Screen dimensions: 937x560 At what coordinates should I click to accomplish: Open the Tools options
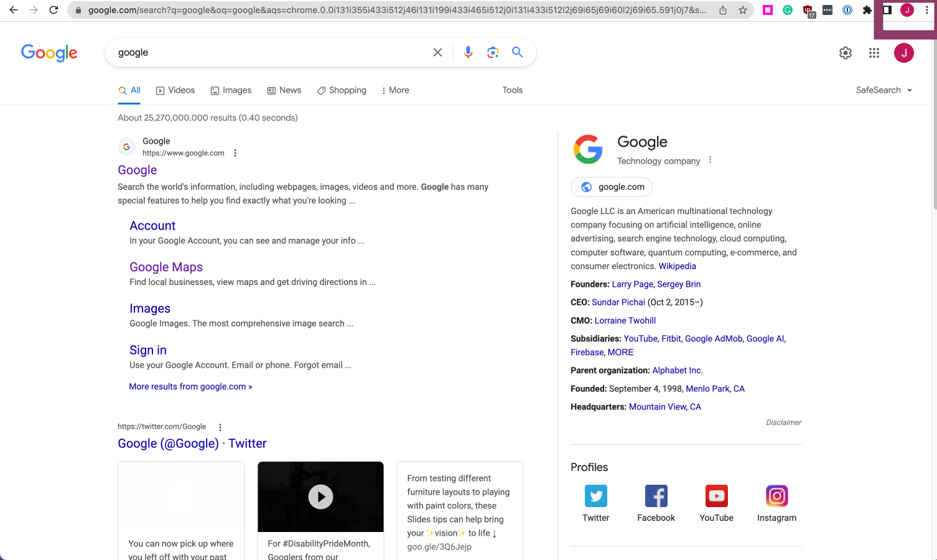[x=513, y=90]
